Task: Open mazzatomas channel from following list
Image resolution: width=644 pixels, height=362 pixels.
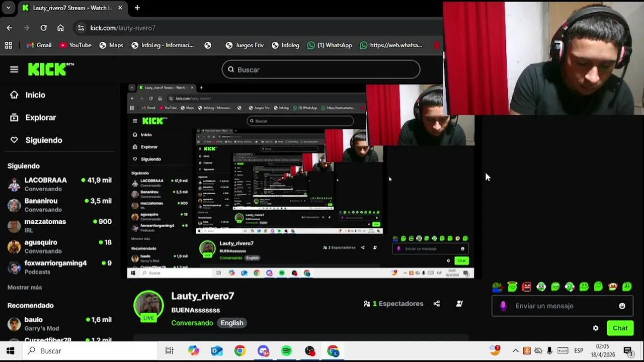Action: click(x=59, y=226)
